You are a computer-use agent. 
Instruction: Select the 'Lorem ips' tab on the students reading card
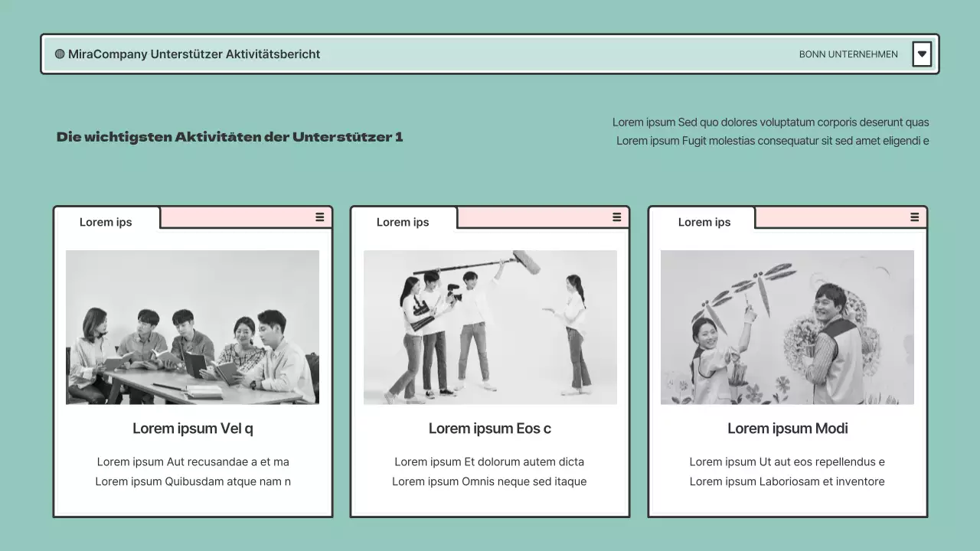(106, 222)
